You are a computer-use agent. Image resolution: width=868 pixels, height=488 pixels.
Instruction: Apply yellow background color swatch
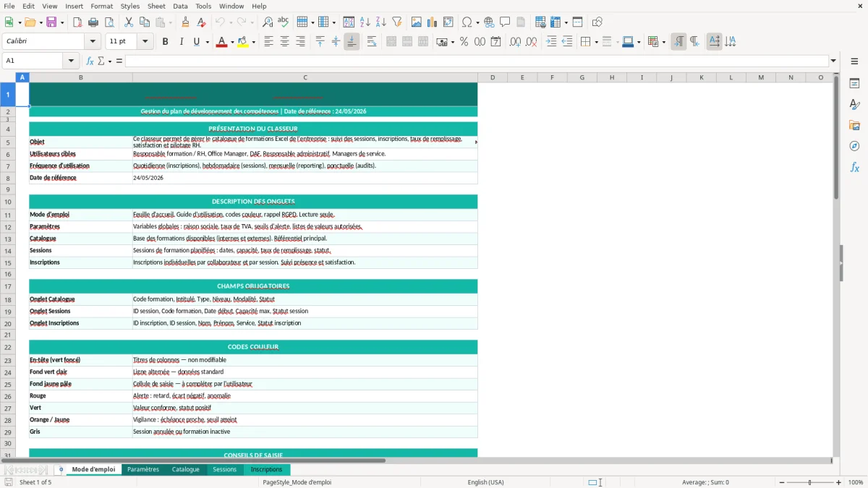tap(242, 42)
